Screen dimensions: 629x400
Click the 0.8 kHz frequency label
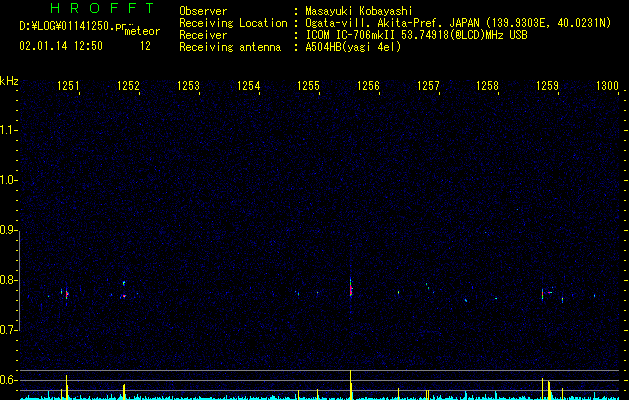tap(8, 280)
